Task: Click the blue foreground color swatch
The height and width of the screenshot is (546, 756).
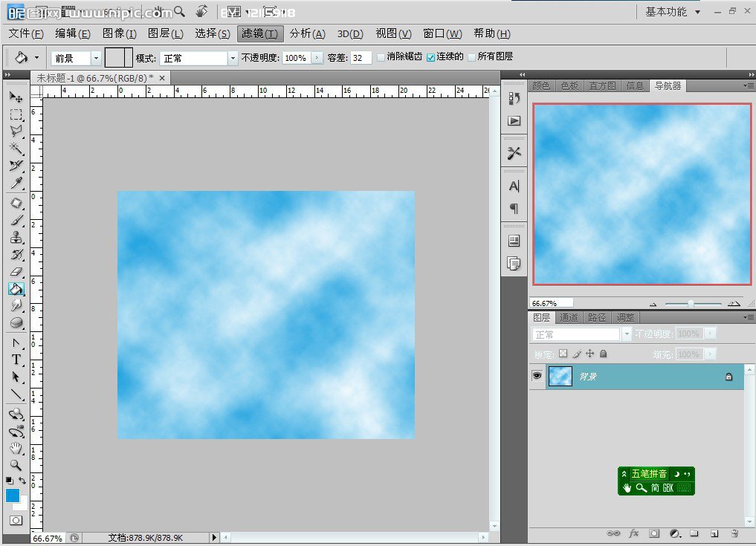Action: pyautogui.click(x=13, y=495)
